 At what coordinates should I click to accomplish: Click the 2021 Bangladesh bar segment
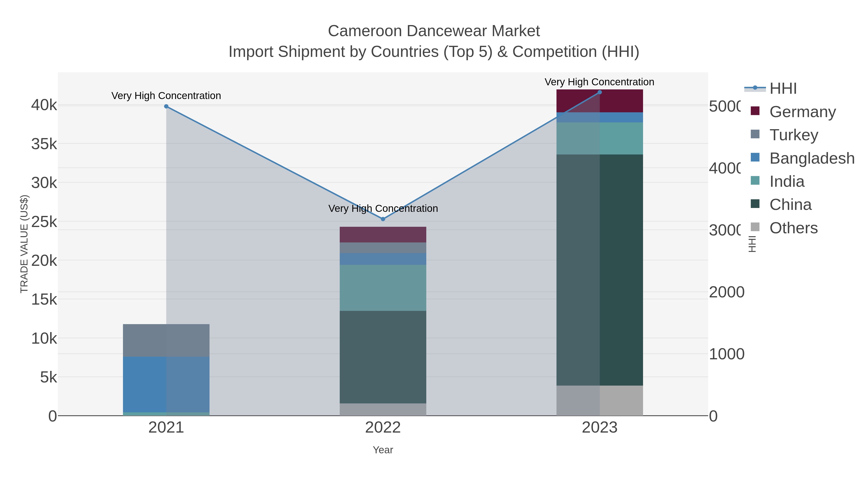coord(166,385)
